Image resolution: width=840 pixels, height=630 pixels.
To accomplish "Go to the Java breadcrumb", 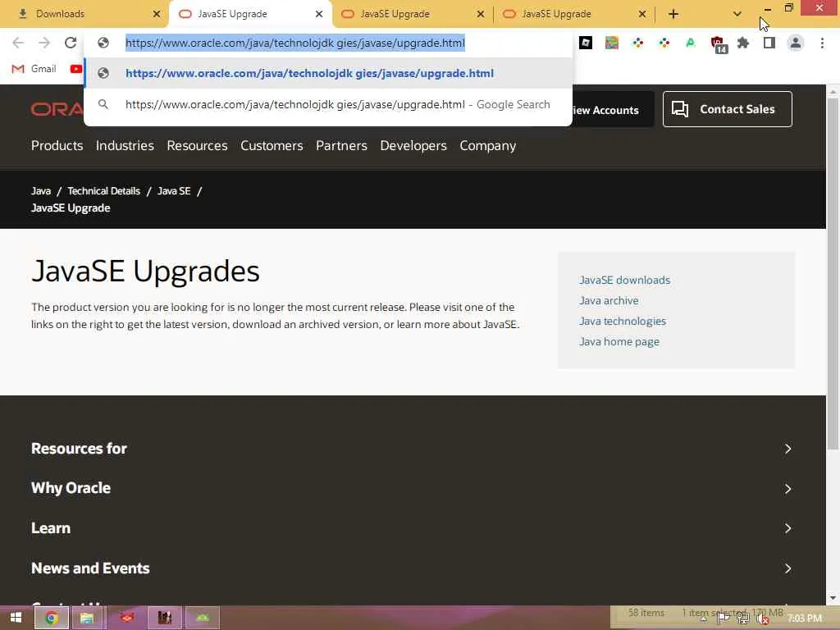I will [41, 191].
